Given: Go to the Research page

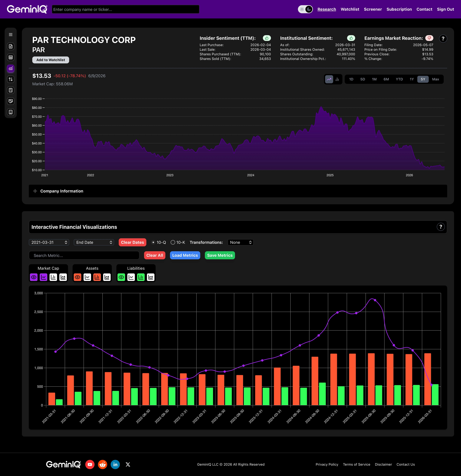Looking at the screenshot, I should [327, 9].
